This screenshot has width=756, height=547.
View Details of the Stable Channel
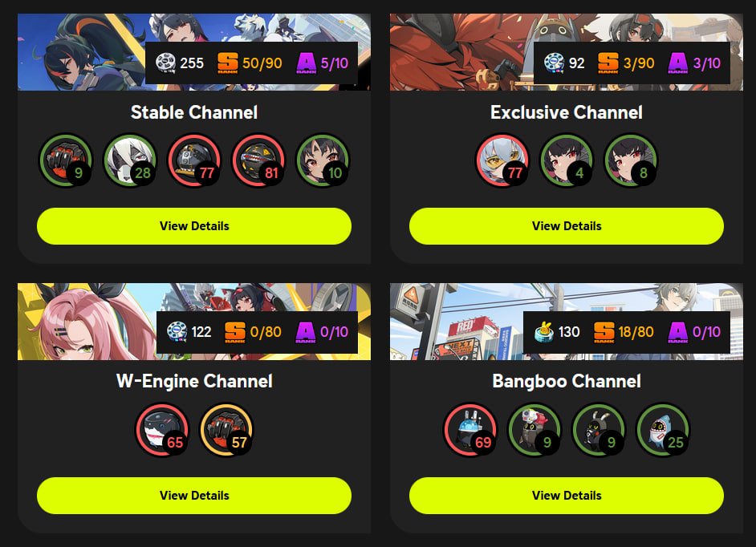tap(194, 226)
